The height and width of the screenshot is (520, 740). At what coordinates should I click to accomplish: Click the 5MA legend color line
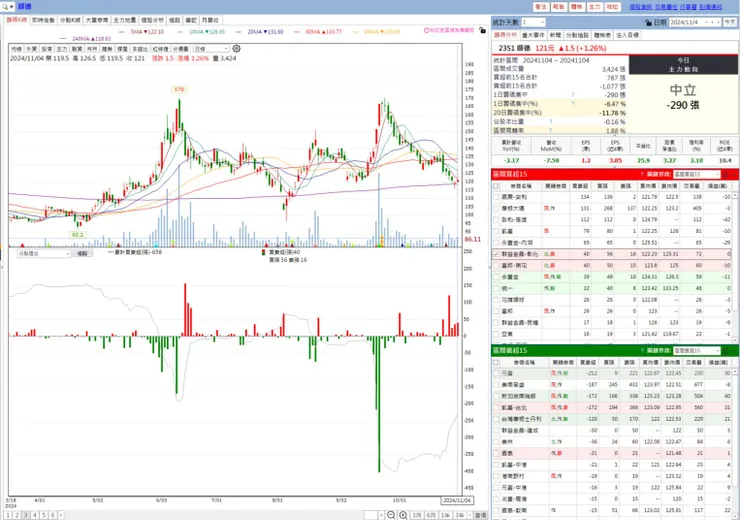(122, 32)
